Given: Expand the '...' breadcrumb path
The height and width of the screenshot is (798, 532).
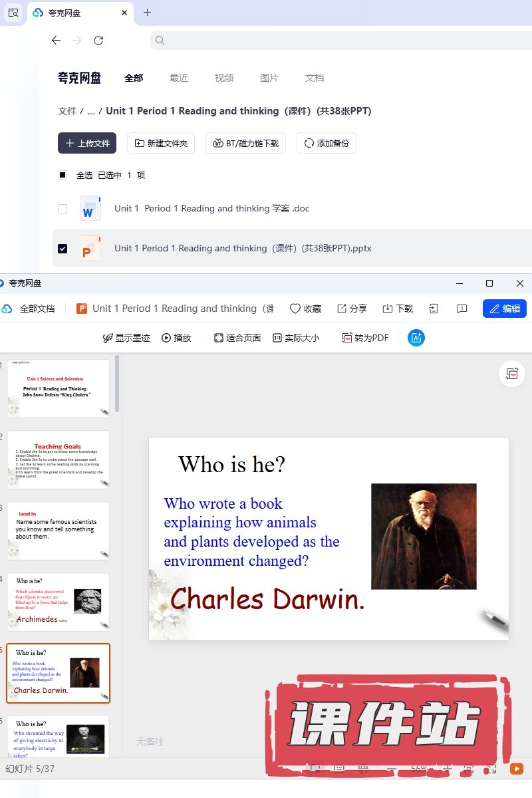Looking at the screenshot, I should tap(91, 111).
